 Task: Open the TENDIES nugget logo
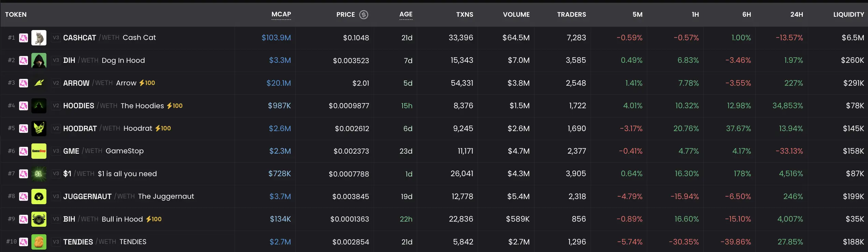click(39, 242)
